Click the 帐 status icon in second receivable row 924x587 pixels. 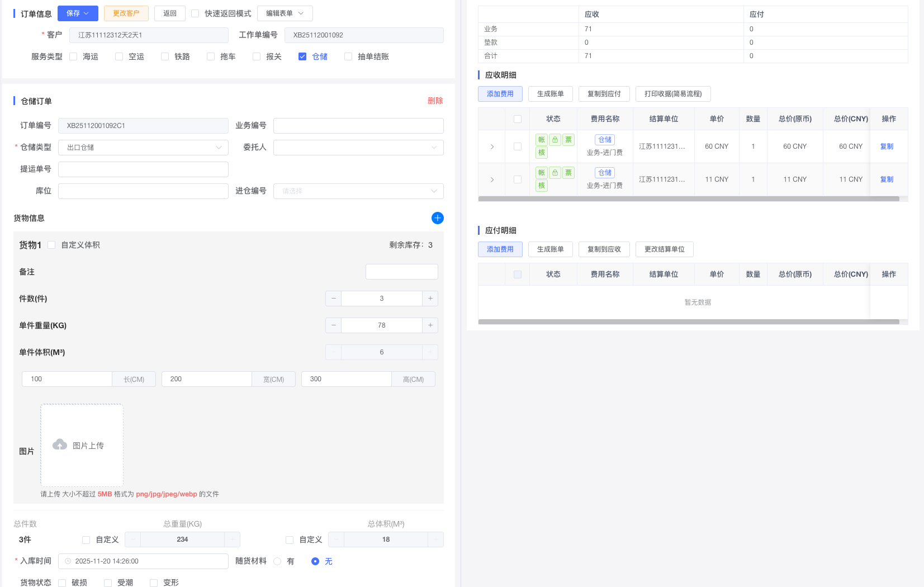tap(541, 173)
